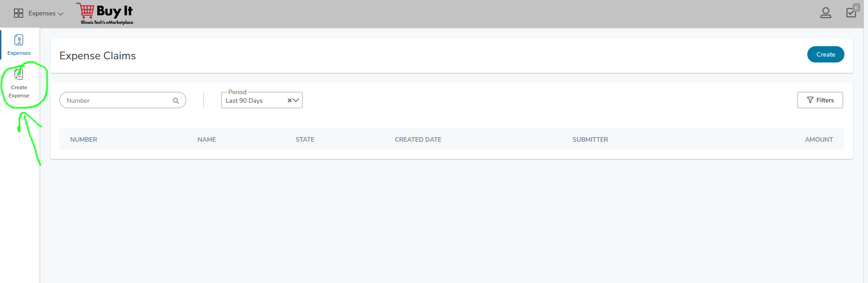The image size is (868, 283).
Task: Clear the Period selection with the X
Action: (289, 101)
